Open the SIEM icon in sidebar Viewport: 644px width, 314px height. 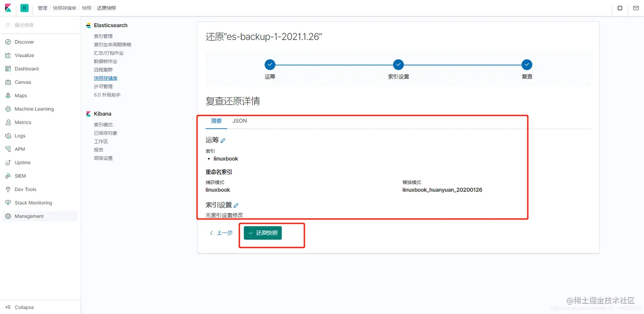coord(8,176)
